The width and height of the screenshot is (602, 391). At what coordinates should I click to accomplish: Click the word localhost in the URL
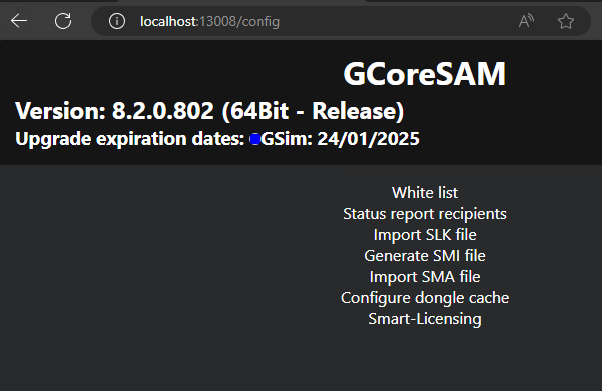pos(168,22)
